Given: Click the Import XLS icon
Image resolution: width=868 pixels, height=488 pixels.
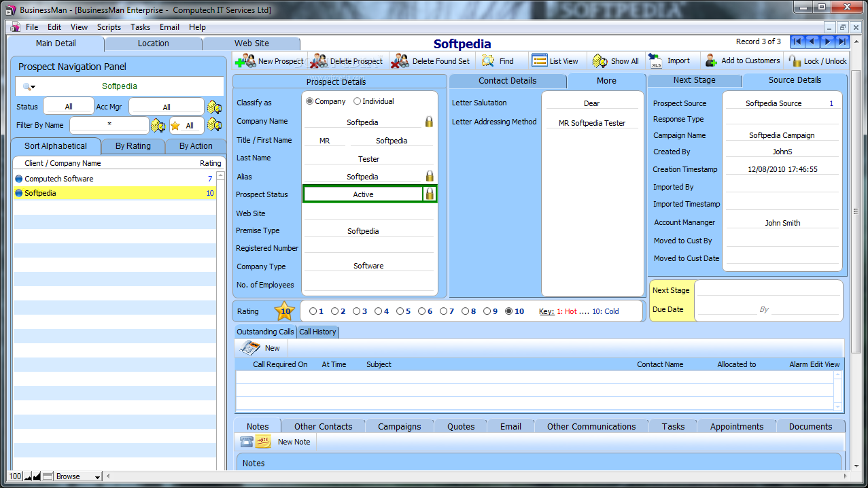Looking at the screenshot, I should pos(655,60).
